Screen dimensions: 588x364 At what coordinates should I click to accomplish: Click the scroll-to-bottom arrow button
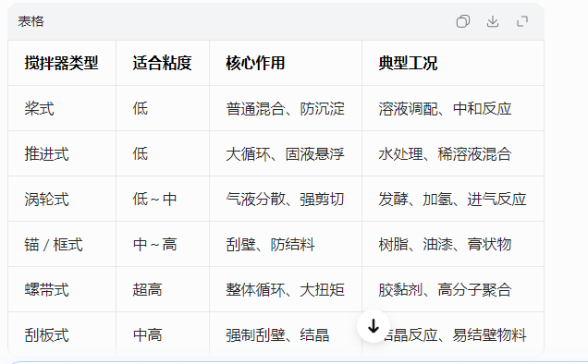374,326
